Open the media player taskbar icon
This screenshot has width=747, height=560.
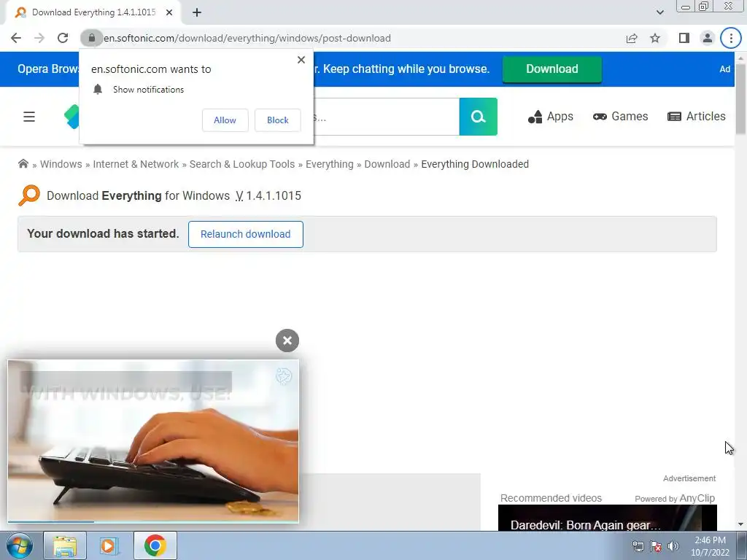[x=109, y=545]
